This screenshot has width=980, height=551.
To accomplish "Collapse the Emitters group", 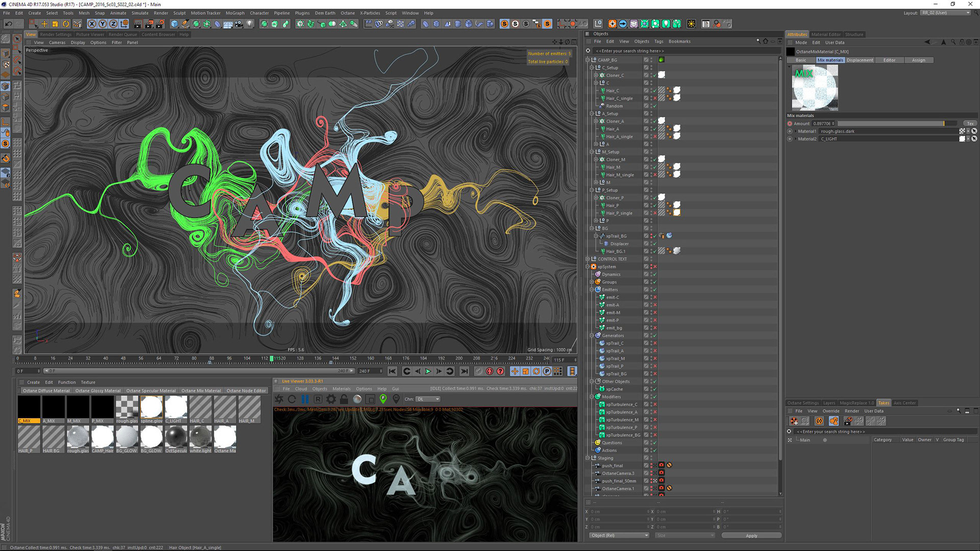I will tap(592, 289).
